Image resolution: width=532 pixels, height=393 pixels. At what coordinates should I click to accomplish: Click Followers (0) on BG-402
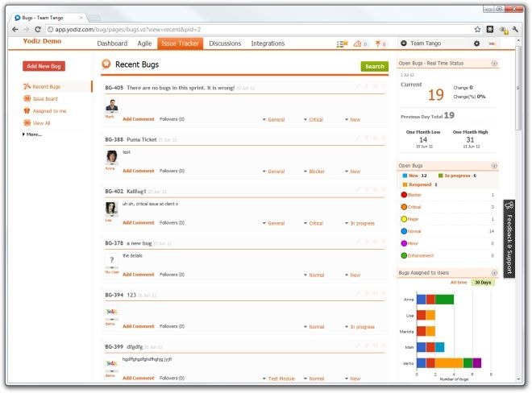coord(172,223)
